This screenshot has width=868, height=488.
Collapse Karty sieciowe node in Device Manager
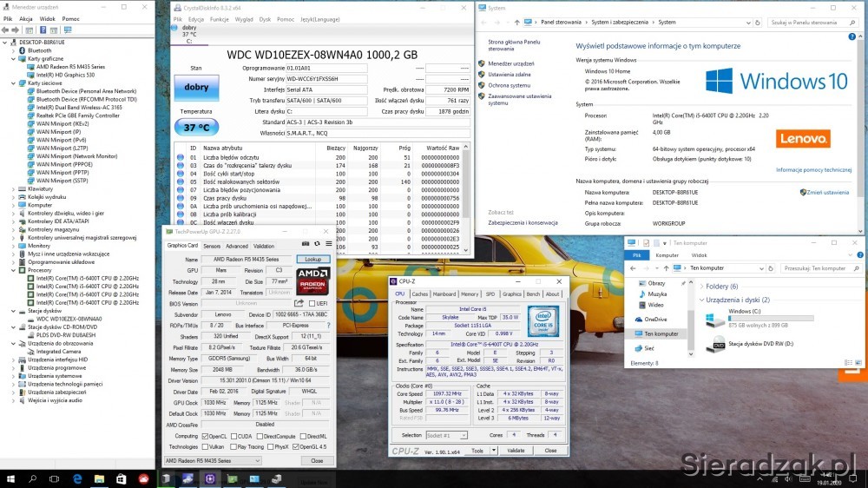click(x=13, y=83)
